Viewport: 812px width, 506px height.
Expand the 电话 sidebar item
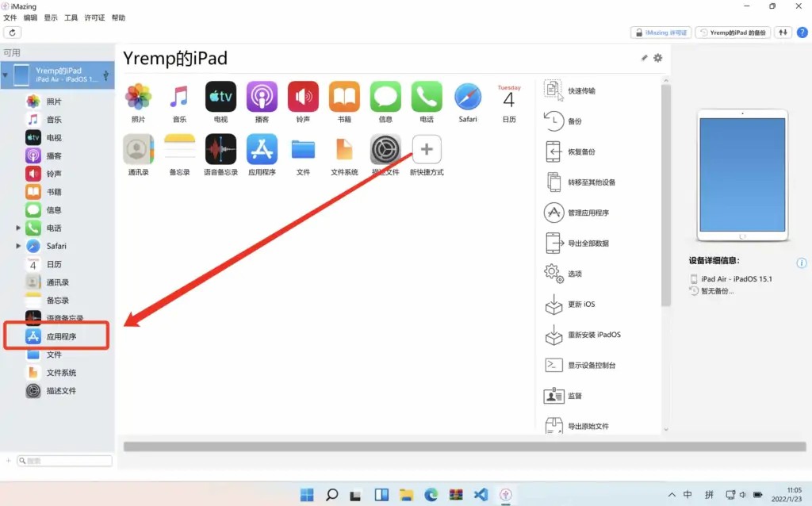pyautogui.click(x=18, y=228)
